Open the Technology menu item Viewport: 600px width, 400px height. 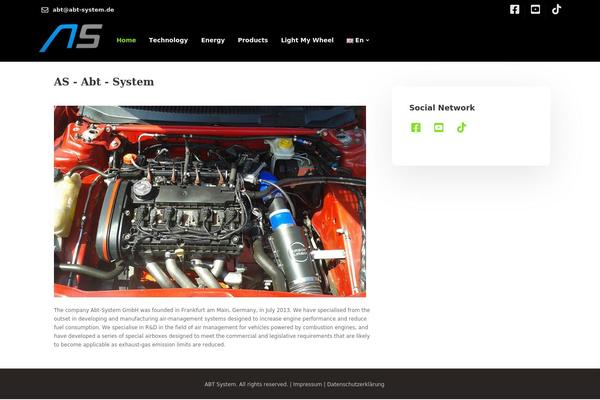tap(168, 40)
